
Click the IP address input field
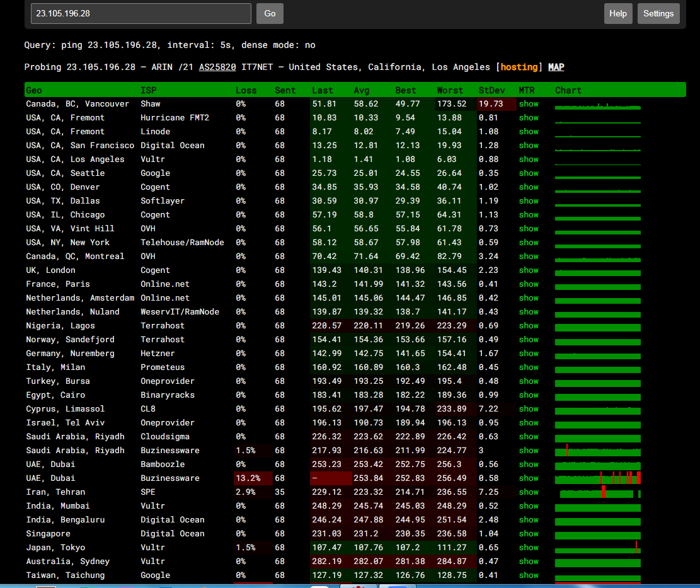[141, 13]
